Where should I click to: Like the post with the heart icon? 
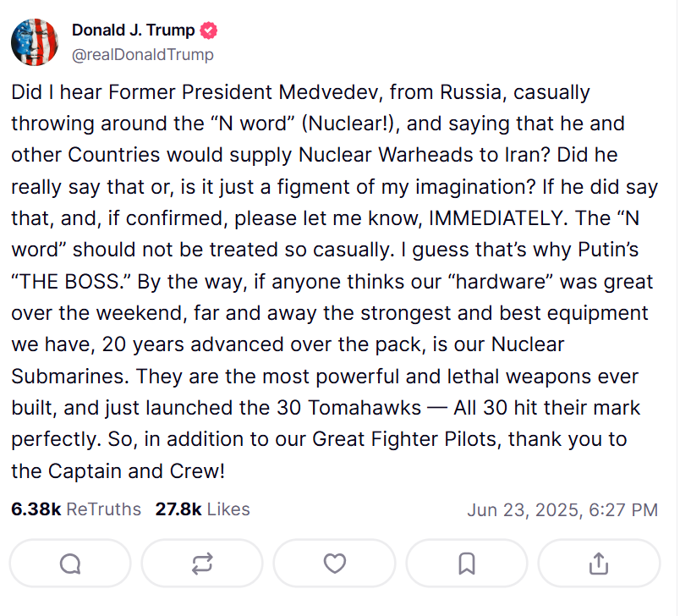[x=334, y=564]
